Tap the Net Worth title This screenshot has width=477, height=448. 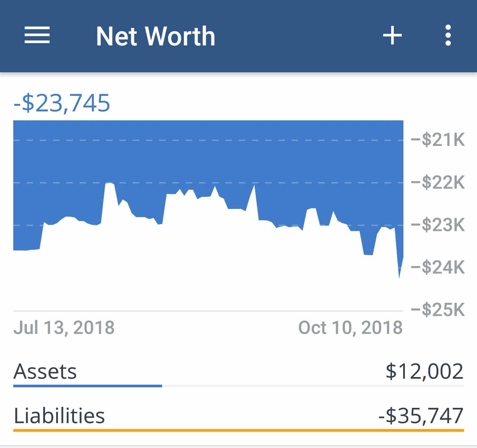(155, 36)
